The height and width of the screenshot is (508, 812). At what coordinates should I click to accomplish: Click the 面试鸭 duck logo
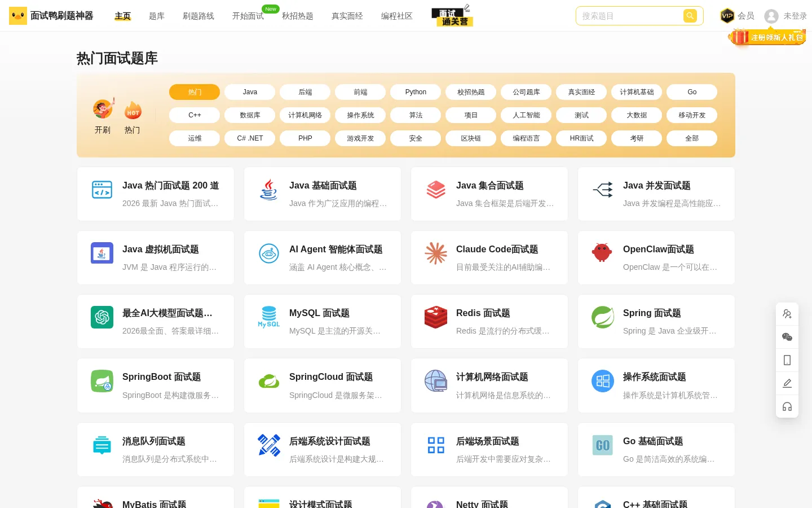tap(18, 16)
